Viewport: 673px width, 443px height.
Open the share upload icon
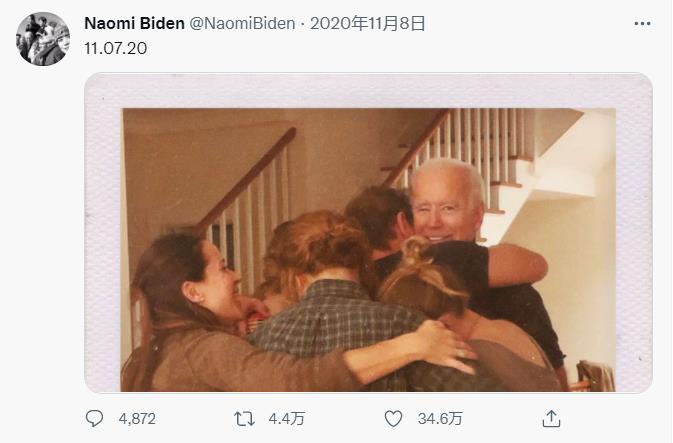click(x=551, y=419)
